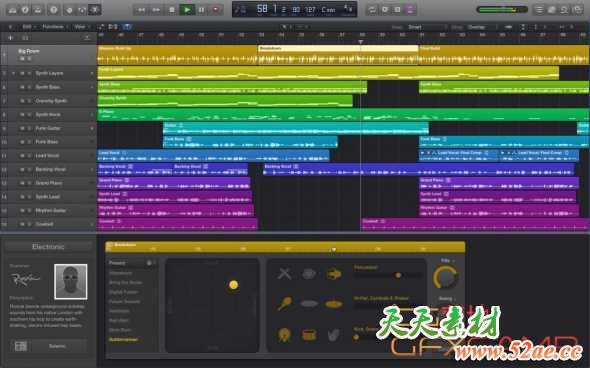
Task: Click the tempo value 127 in the LCD
Action: pos(310,9)
